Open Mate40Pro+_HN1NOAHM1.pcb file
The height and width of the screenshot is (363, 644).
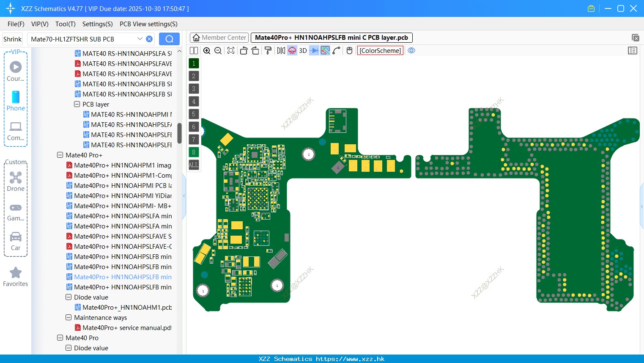click(x=123, y=307)
